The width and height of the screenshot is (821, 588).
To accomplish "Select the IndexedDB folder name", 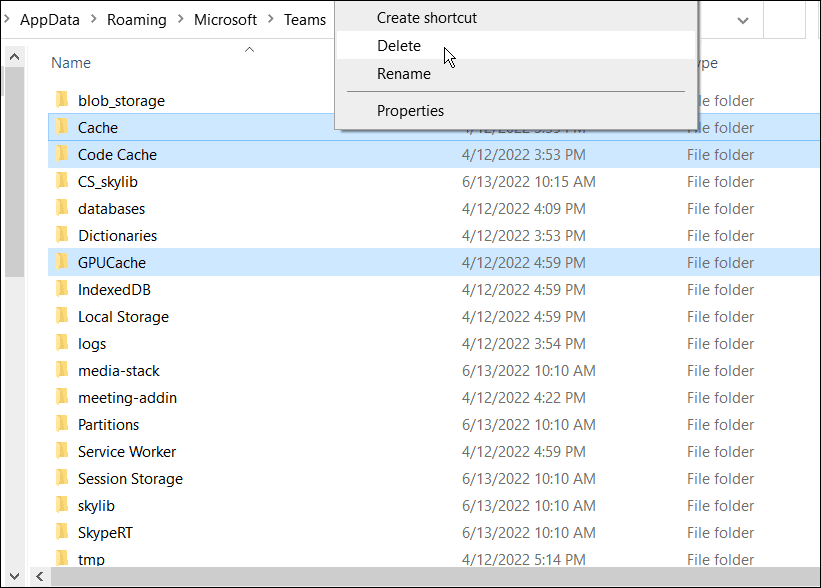I will coord(114,290).
